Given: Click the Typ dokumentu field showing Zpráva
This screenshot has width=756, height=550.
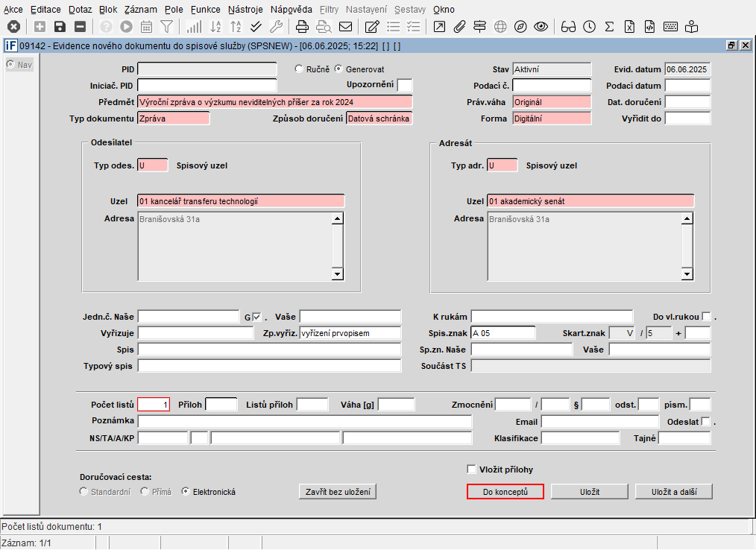Looking at the screenshot, I should pos(174,118).
